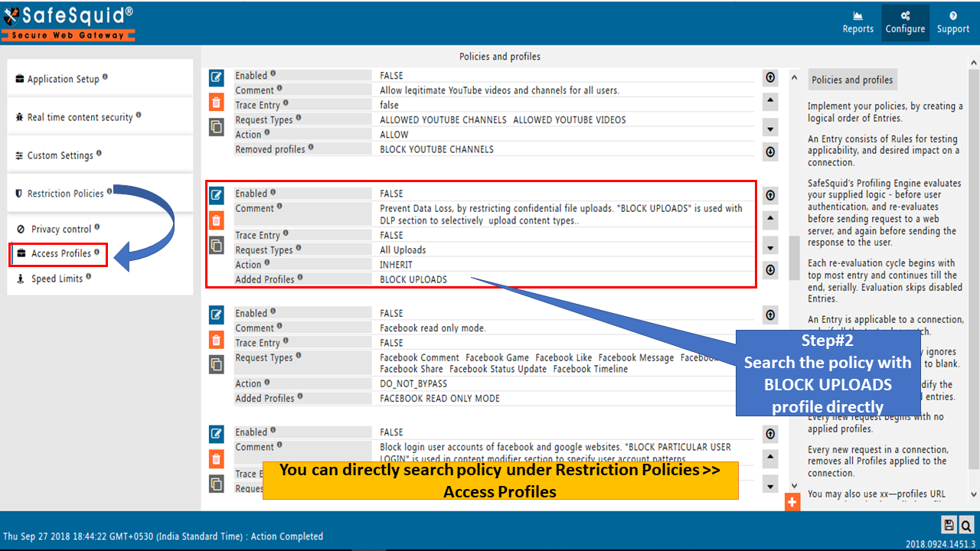Screen dimensions: 980x551
Task: Show info tooltip beside Speed Limits
Action: pyautogui.click(x=89, y=277)
